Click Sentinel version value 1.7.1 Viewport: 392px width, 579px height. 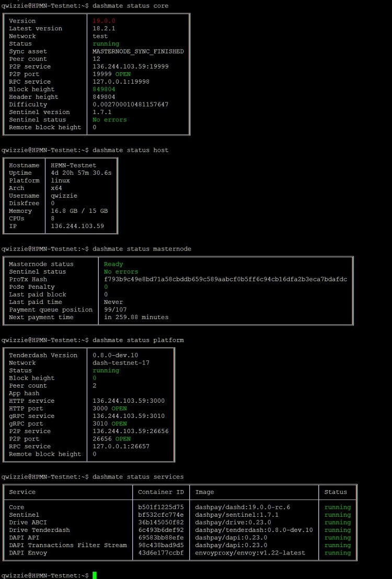102,112
